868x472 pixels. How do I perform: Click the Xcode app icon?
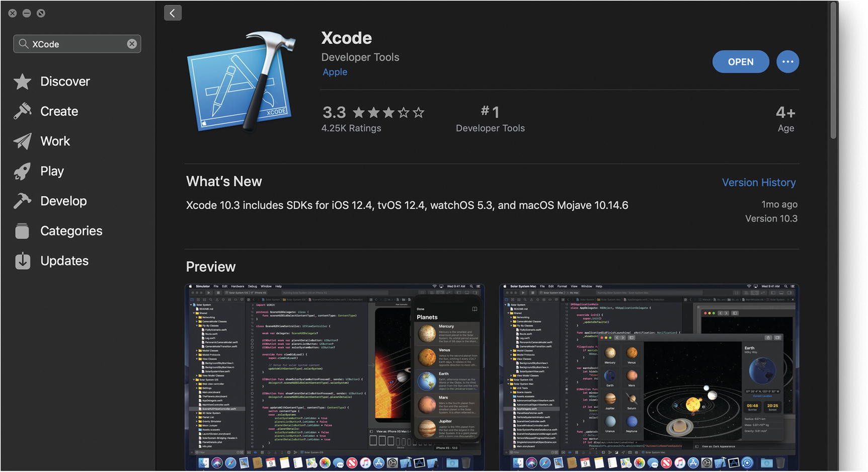coord(241,82)
